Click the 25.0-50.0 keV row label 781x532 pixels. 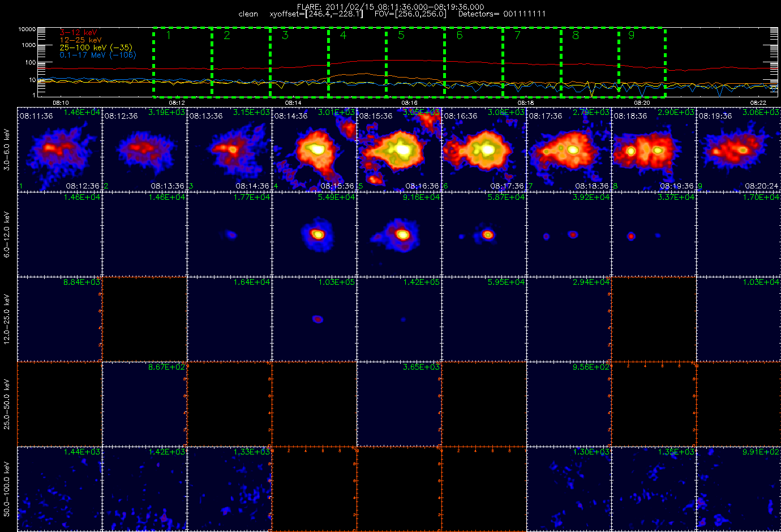coord(7,404)
